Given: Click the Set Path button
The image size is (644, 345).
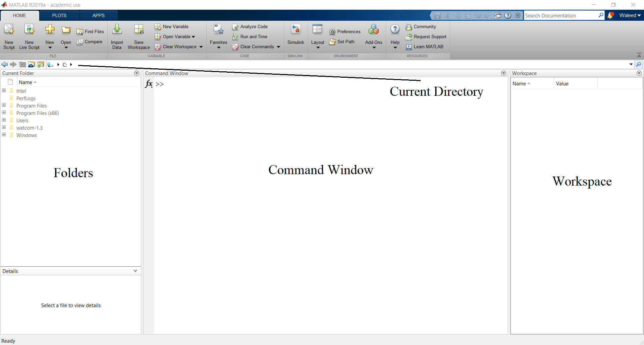Looking at the screenshot, I should pos(342,42).
